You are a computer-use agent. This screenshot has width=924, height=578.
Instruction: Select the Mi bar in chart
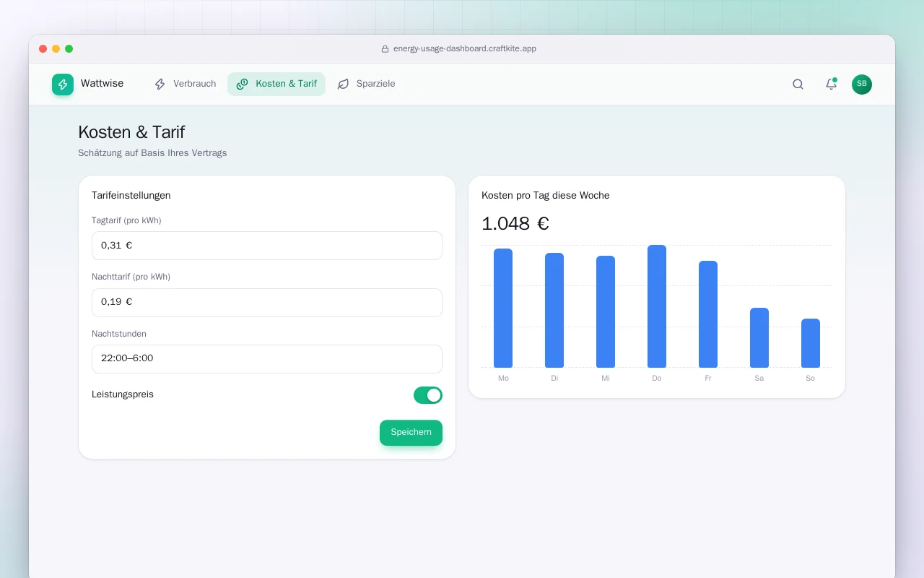pos(606,312)
